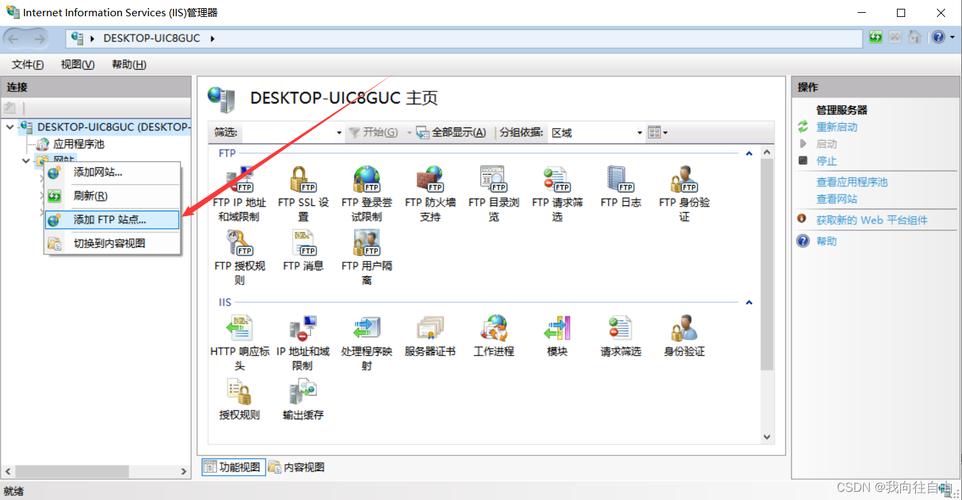962x500 pixels.
Task: Open the FTP 授权规则 icon
Action: (239, 244)
